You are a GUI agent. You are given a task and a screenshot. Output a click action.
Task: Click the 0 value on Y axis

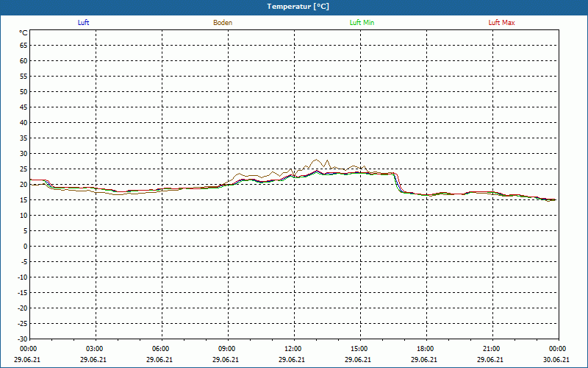click(26, 247)
